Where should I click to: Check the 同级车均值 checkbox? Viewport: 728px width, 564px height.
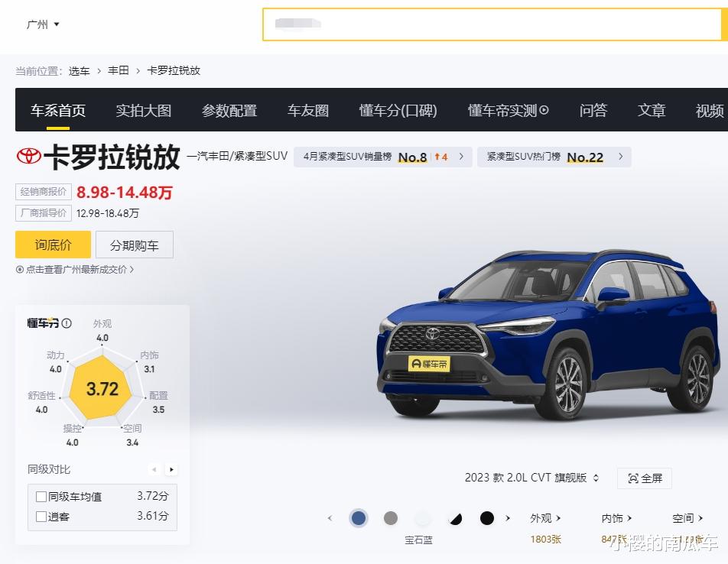coord(41,497)
